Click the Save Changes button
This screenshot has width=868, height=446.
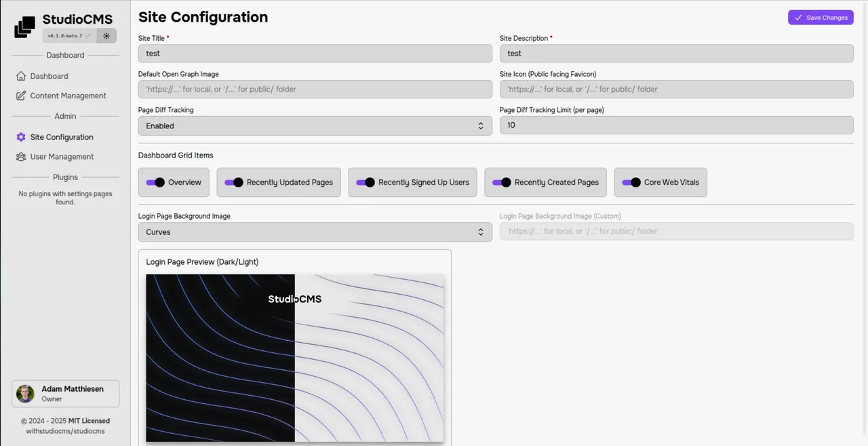821,17
